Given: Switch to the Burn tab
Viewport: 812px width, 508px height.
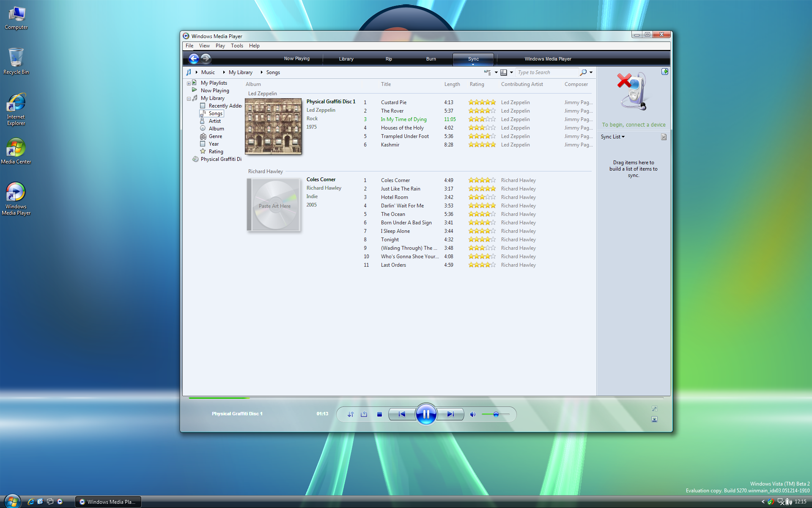Looking at the screenshot, I should point(431,59).
